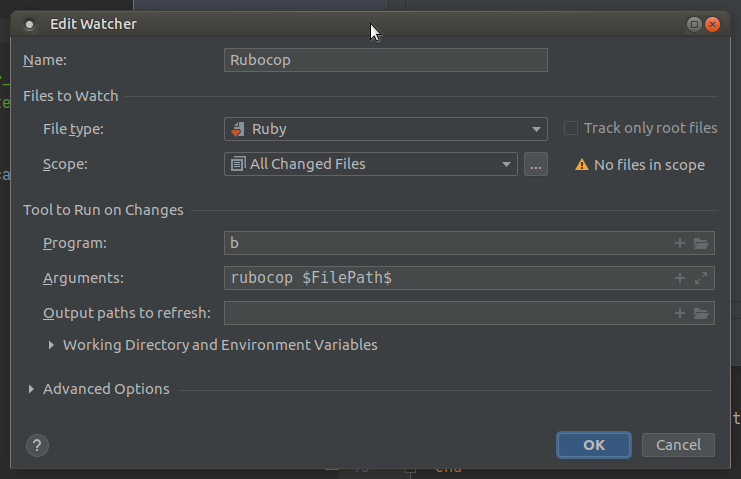Image resolution: width=741 pixels, height=479 pixels.
Task: Browse for program using the folder icon
Action: click(701, 243)
